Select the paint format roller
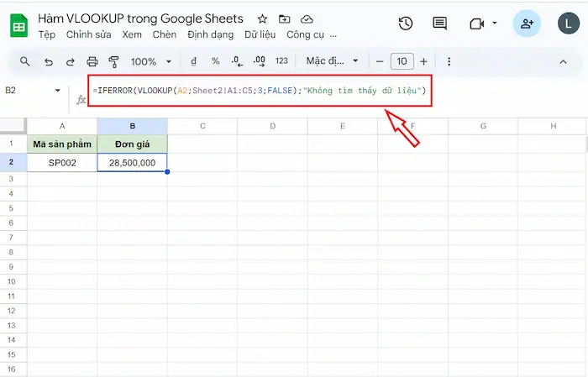588x377 pixels. click(114, 61)
